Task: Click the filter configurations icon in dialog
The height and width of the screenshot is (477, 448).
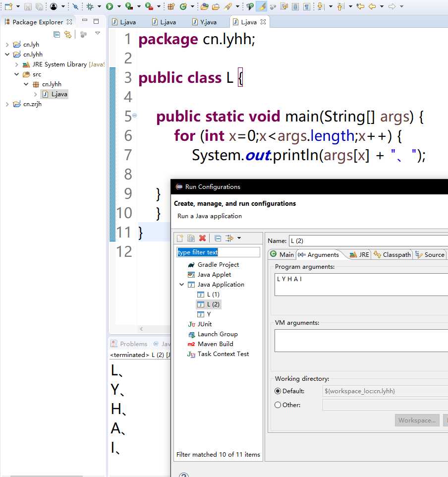Action: 229,238
